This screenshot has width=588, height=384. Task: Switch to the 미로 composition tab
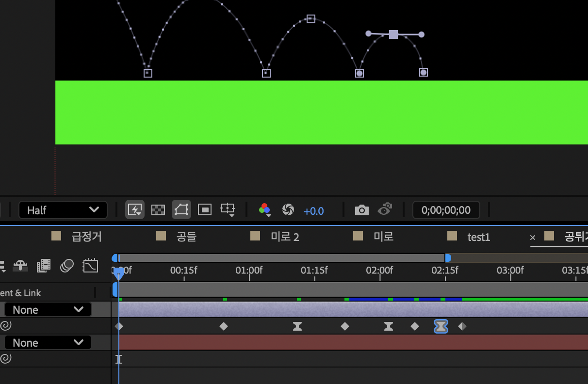(x=384, y=237)
